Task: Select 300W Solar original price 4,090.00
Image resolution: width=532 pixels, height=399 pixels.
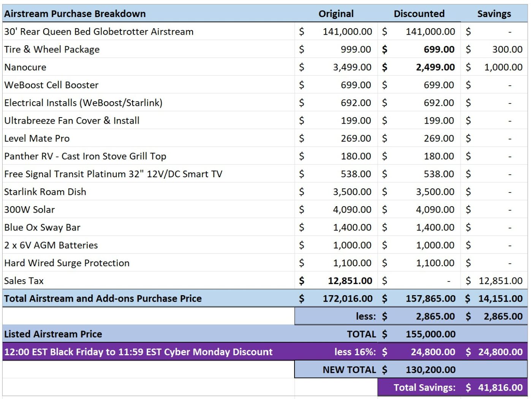Action: tap(352, 210)
